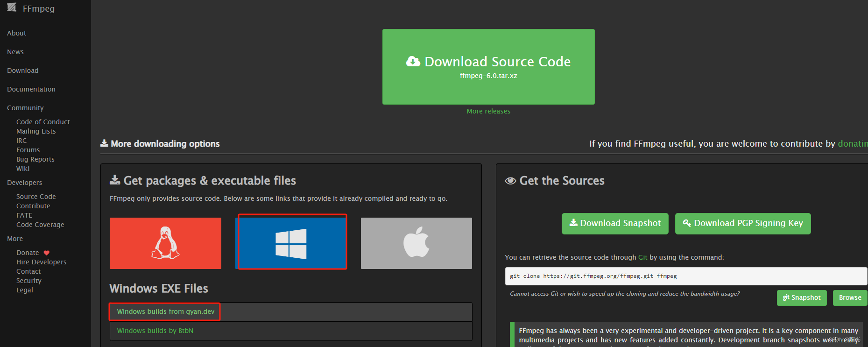Viewport: 868px width, 347px height.
Task: Open the donating link
Action: (x=853, y=144)
